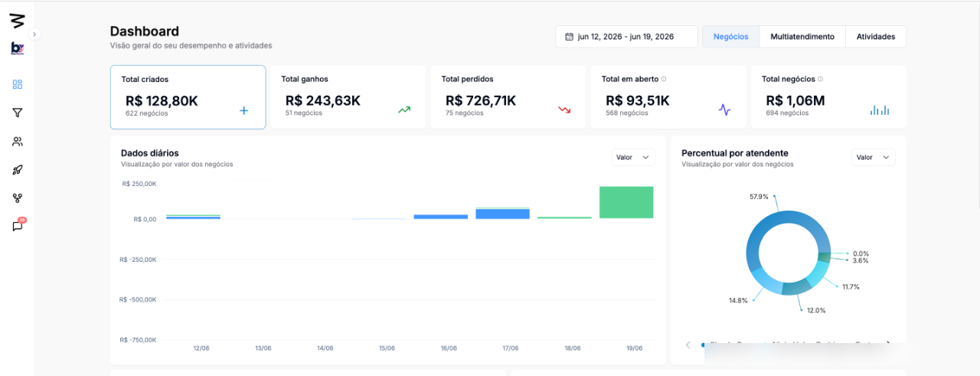Click the R$ 1,06M value
The width and height of the screenshot is (980, 376).
point(795,100)
